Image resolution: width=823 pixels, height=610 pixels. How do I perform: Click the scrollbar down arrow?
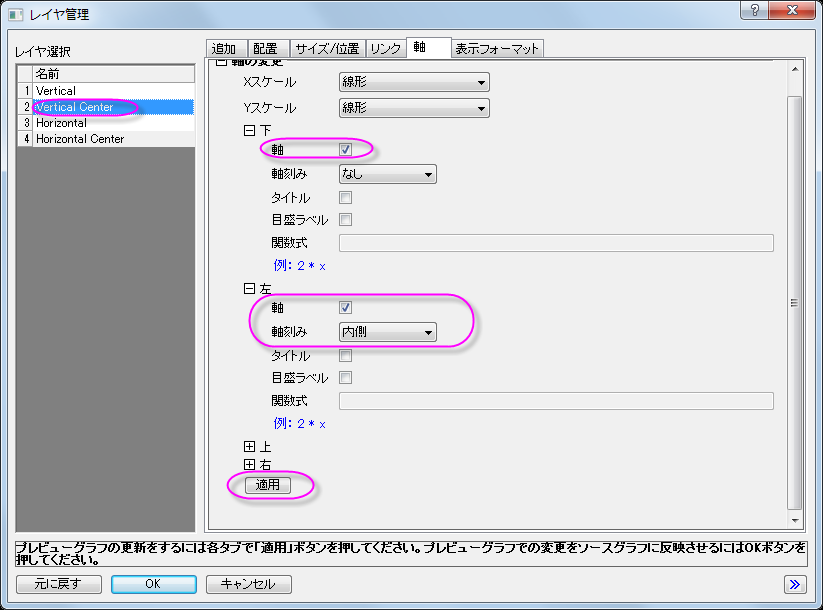pyautogui.click(x=795, y=521)
